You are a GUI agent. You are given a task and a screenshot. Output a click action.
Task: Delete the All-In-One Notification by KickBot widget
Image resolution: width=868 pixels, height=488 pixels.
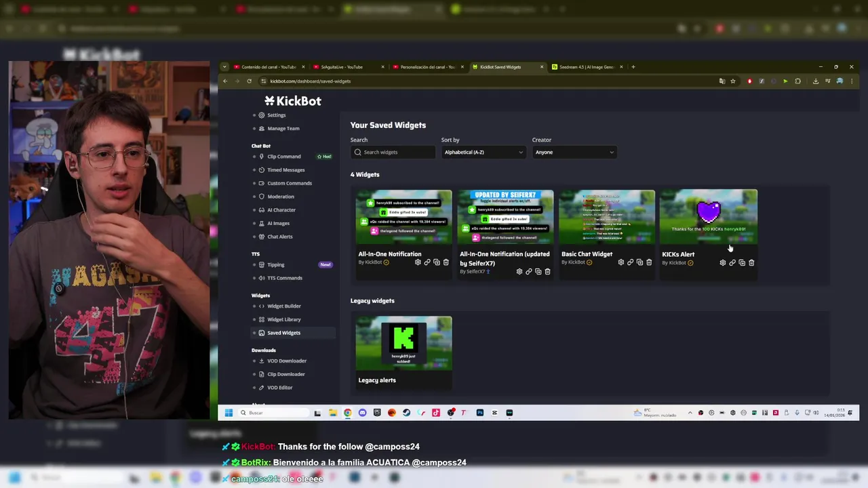(446, 262)
